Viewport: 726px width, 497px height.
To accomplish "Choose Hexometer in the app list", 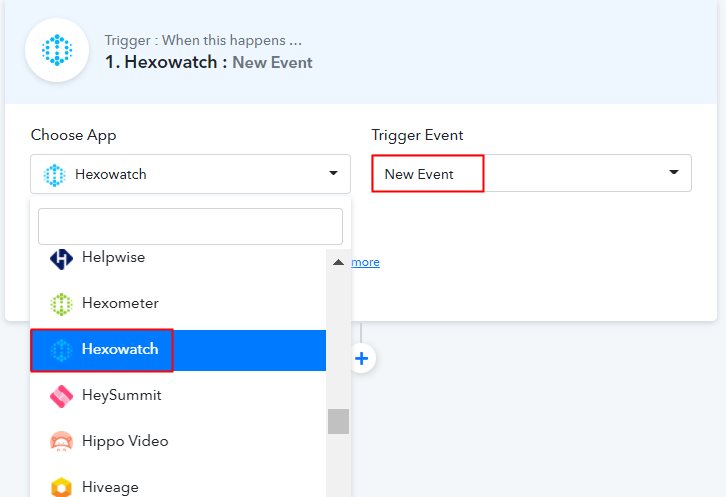I will click(x=178, y=303).
